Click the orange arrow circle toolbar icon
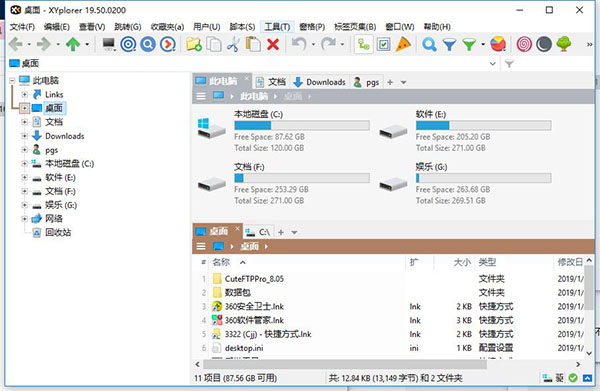Viewport: 600px width, 391px height. pyautogui.click(x=168, y=44)
